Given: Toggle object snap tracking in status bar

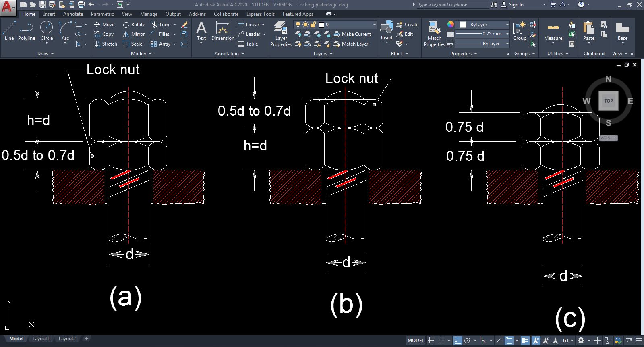Looking at the screenshot, I should [499, 341].
